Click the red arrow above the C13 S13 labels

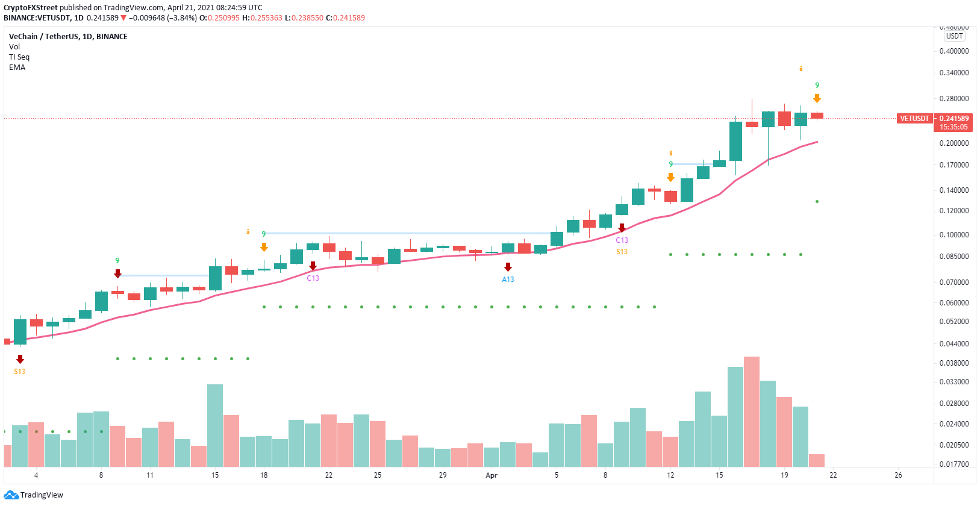point(622,228)
